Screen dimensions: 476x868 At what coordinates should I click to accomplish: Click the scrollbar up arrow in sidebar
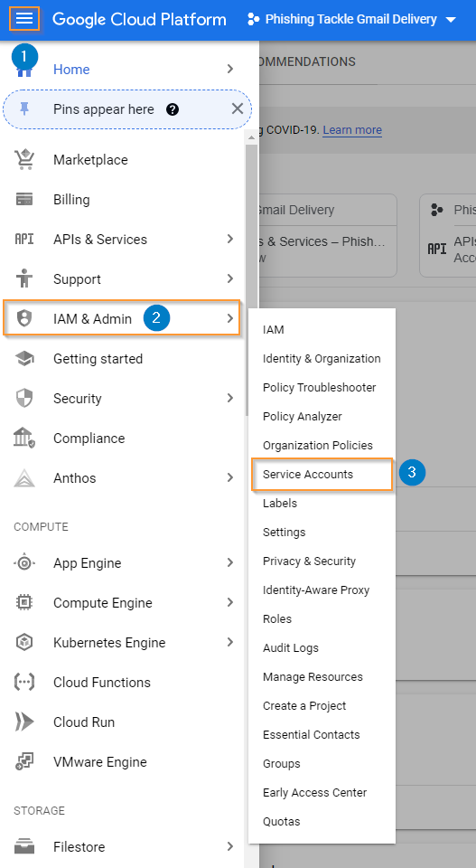point(251,137)
